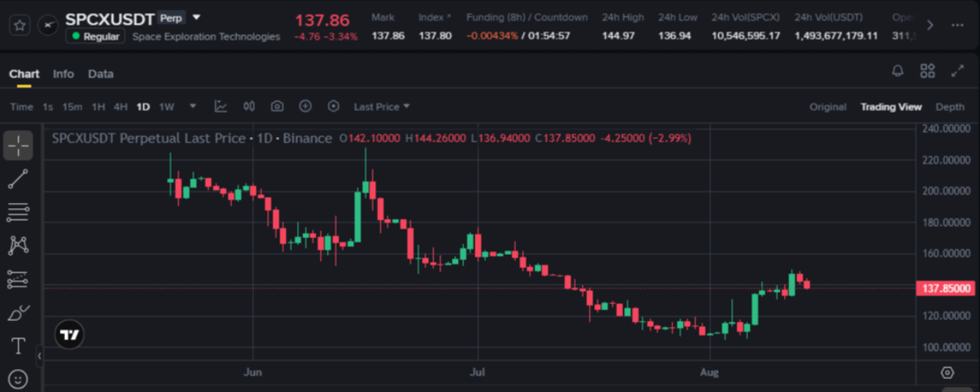Set chart interval to 1H
This screenshot has width=980, height=392.
pos(98,106)
